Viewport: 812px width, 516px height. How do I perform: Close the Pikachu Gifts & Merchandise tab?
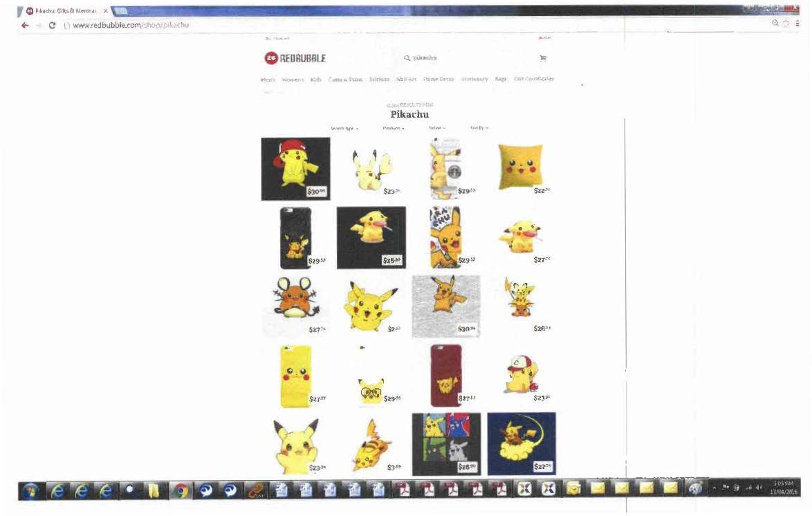click(x=105, y=11)
